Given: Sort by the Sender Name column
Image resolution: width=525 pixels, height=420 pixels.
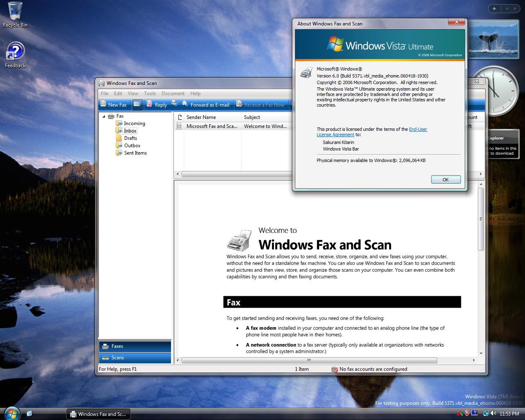Looking at the screenshot, I should click(212, 117).
